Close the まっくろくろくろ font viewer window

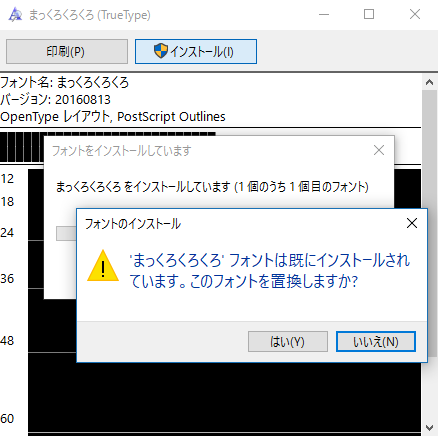[415, 14]
